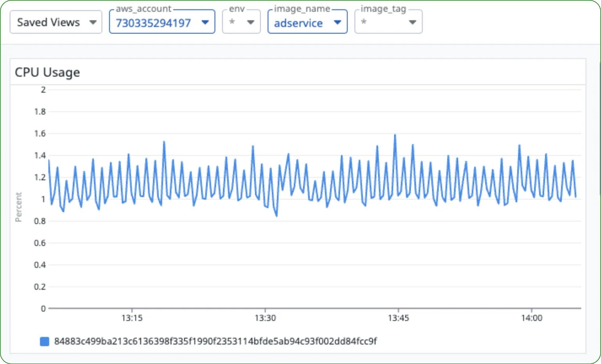Click the CPU Usage chart title

(47, 72)
